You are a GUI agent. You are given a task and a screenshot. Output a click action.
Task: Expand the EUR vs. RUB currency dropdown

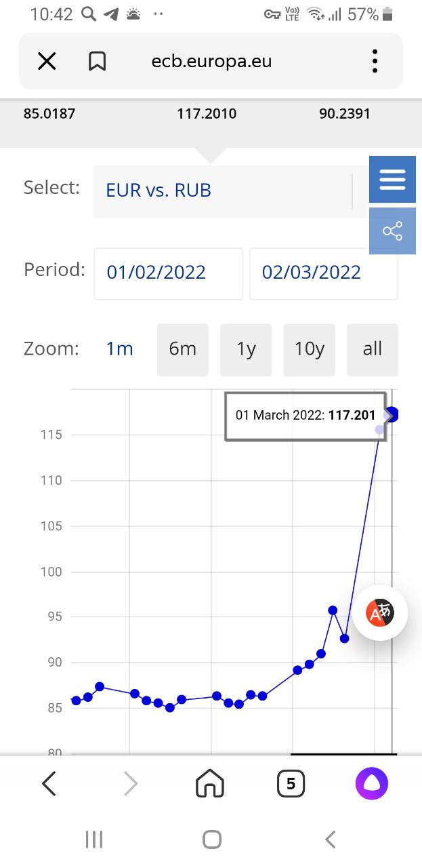click(230, 191)
